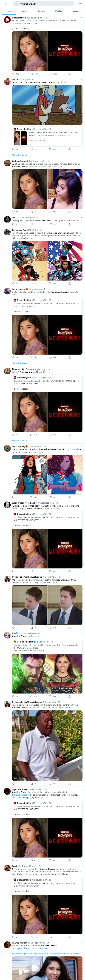85x980 pixels.
Task: Share the first DiscussingFilm tweet
Action: coord(69,74)
